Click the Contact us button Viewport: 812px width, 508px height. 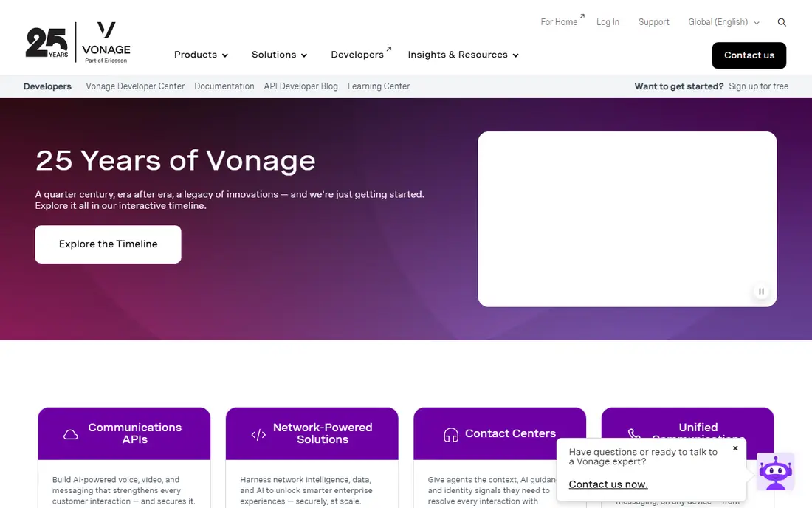(x=749, y=55)
